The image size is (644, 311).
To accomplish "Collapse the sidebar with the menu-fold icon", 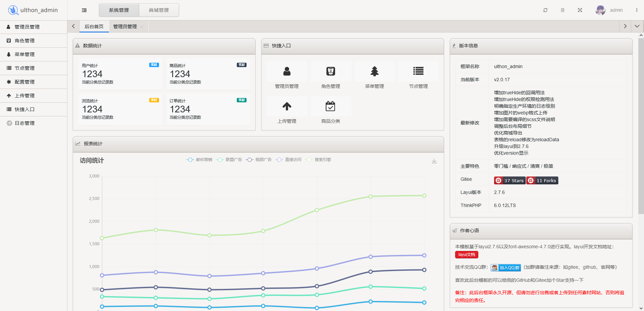I will click(x=84, y=10).
